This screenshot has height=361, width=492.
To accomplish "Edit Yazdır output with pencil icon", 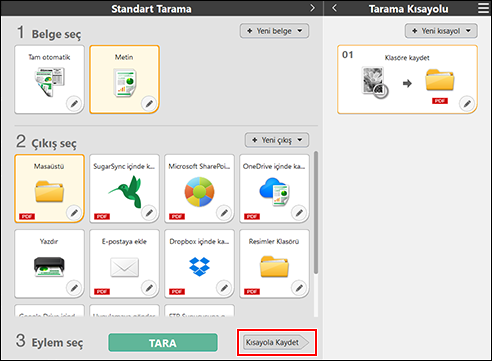I will pyautogui.click(x=74, y=288).
